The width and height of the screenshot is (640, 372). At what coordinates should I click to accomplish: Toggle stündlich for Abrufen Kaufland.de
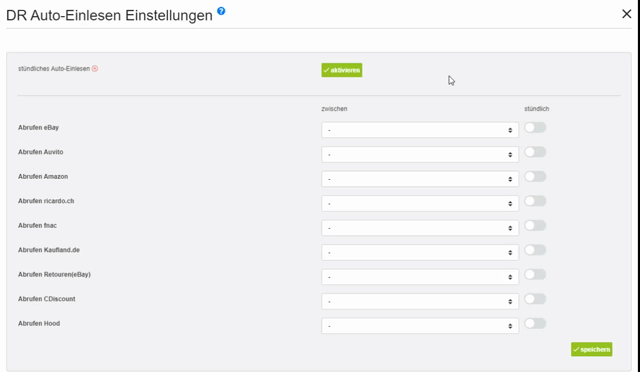(x=535, y=250)
